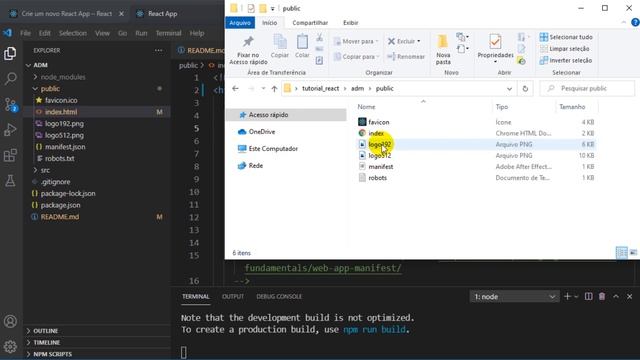Open package.json in VS Code explorer
640x360 pixels.
point(60,205)
